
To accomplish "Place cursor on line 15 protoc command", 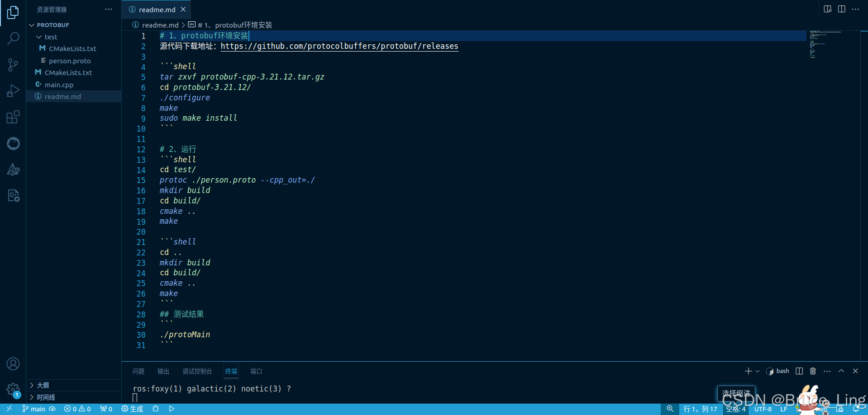I will pos(237,180).
